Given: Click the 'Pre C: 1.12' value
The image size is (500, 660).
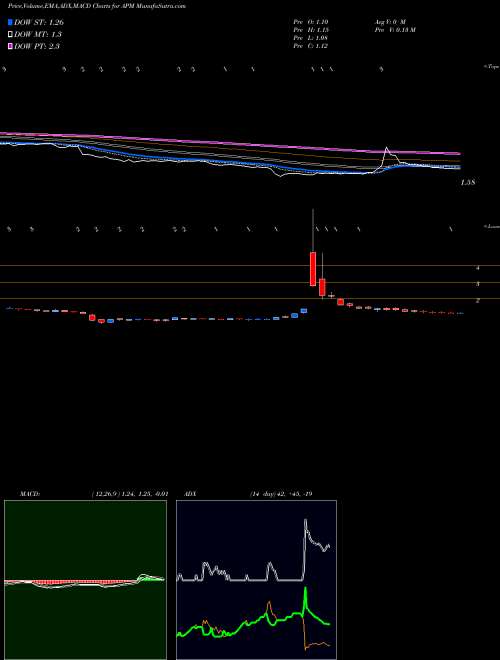Looking at the screenshot, I should pos(311,46).
